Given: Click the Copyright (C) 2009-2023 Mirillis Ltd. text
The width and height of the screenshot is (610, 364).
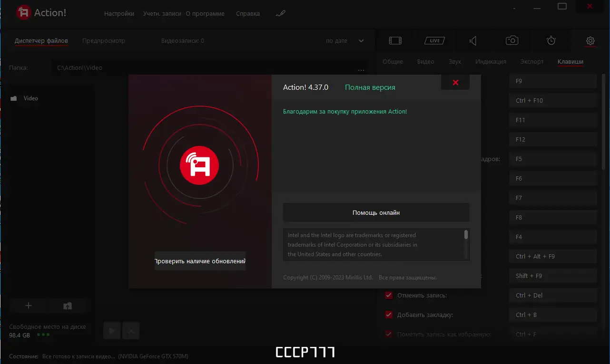Looking at the screenshot, I should pos(328,278).
